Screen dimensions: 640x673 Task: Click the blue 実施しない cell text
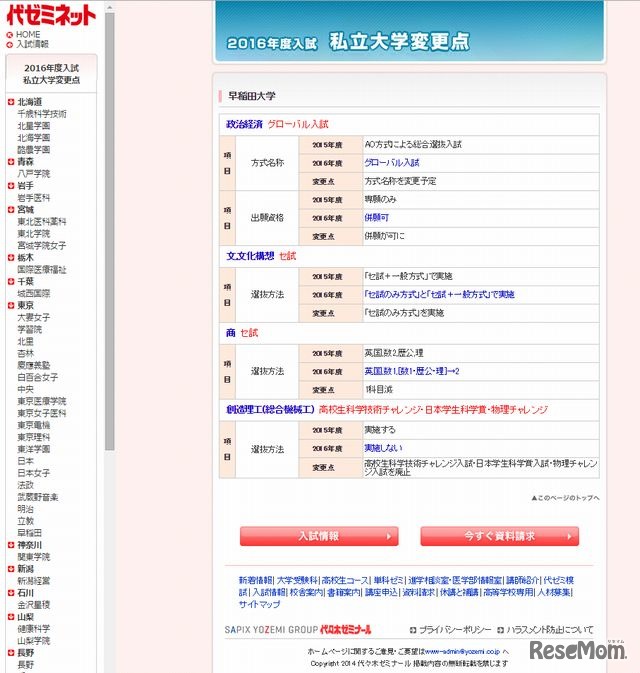point(383,448)
